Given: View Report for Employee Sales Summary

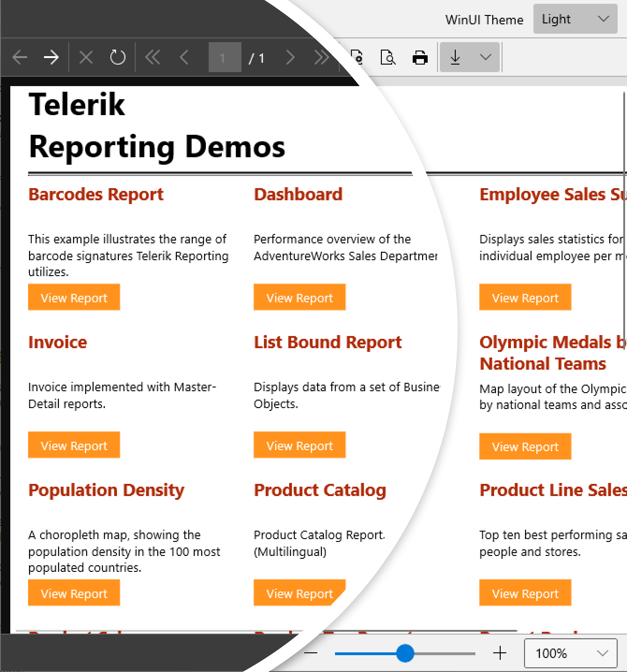Looking at the screenshot, I should 525,297.
